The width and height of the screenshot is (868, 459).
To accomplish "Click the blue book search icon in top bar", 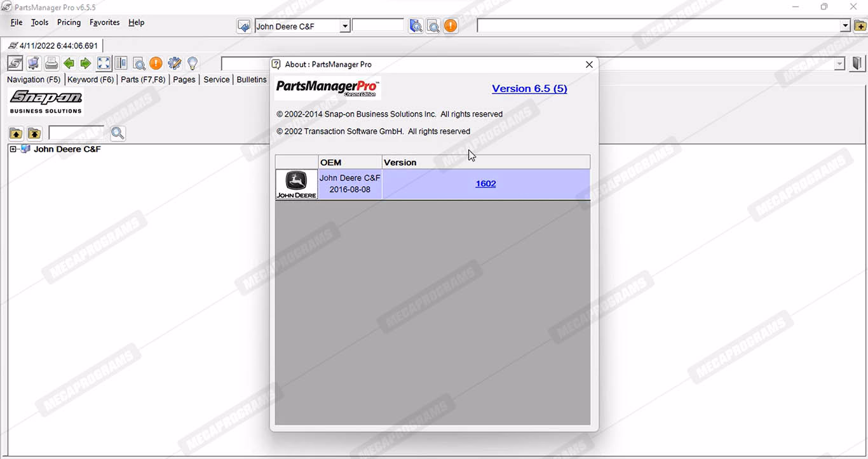I will pos(416,26).
